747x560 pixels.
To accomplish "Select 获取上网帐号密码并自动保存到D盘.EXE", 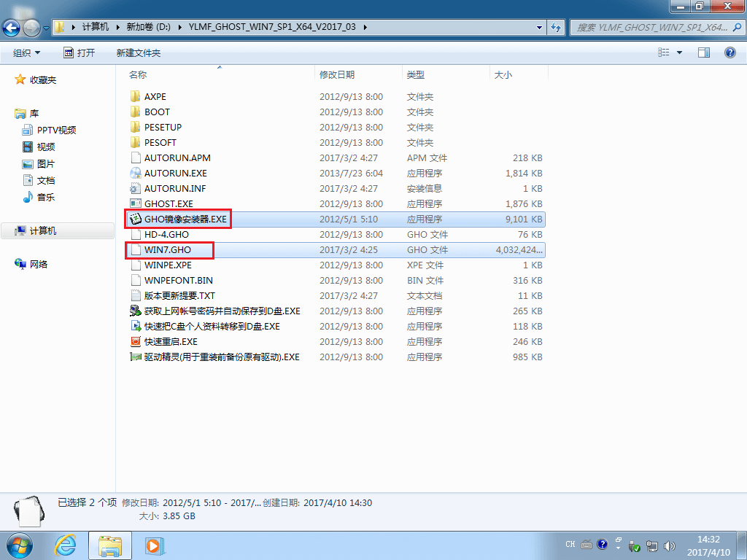I will click(x=216, y=311).
